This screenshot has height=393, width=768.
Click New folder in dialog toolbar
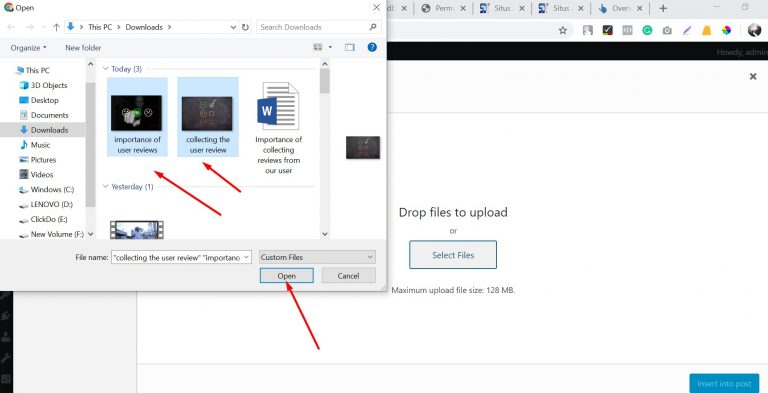point(83,48)
